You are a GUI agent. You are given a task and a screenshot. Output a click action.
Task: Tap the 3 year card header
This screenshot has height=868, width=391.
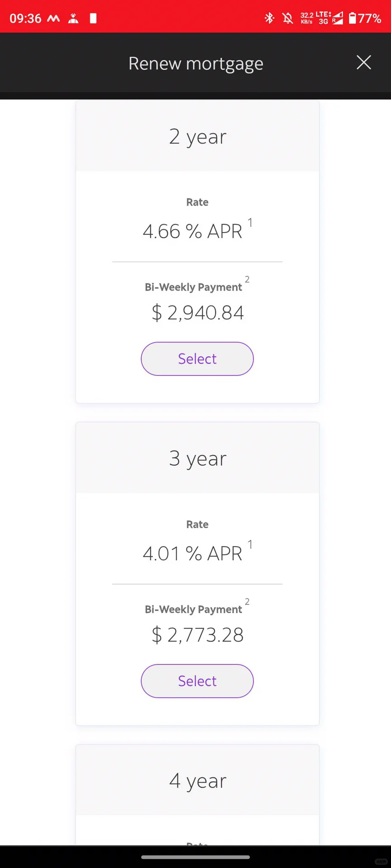[197, 458]
